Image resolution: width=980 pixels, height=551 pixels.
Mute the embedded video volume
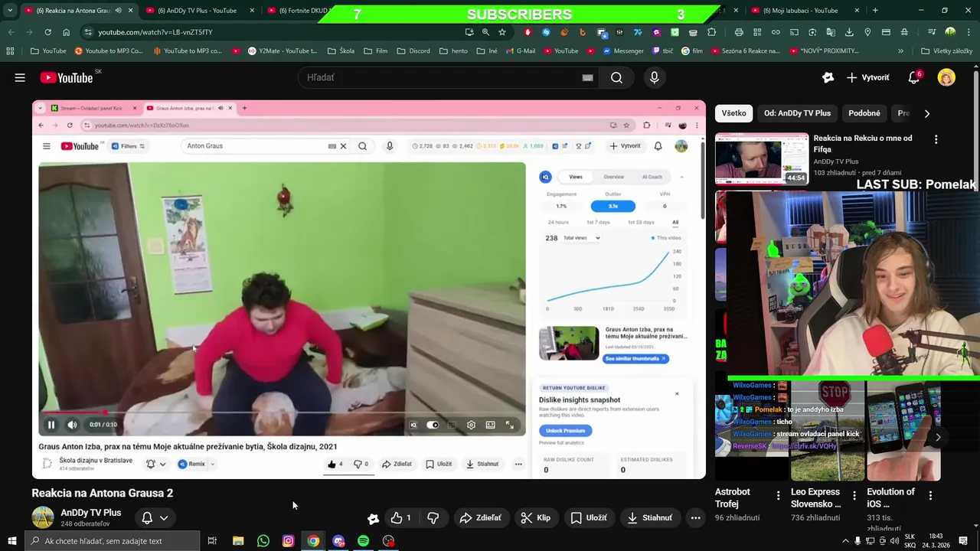pyautogui.click(x=72, y=425)
